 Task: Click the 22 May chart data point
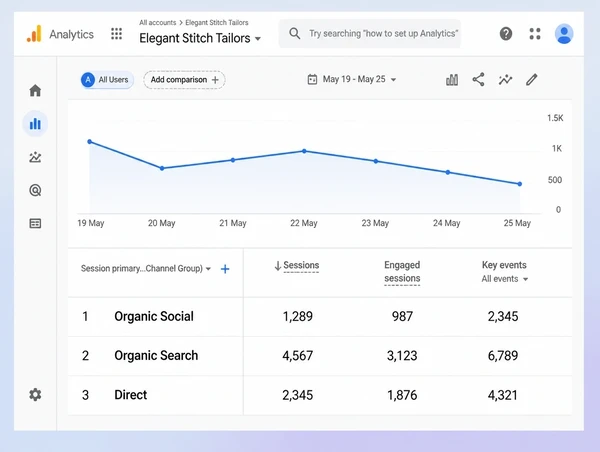pyautogui.click(x=304, y=151)
